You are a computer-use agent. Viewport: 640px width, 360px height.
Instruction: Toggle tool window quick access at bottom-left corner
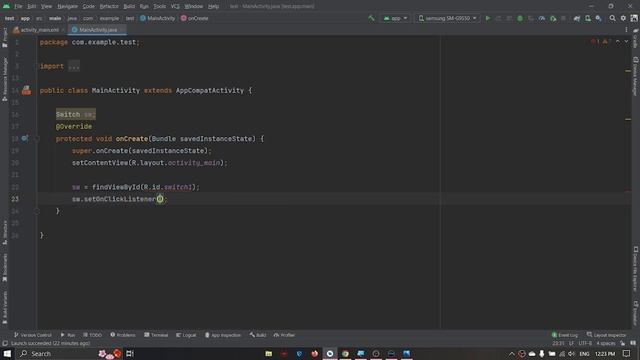(x=4, y=343)
